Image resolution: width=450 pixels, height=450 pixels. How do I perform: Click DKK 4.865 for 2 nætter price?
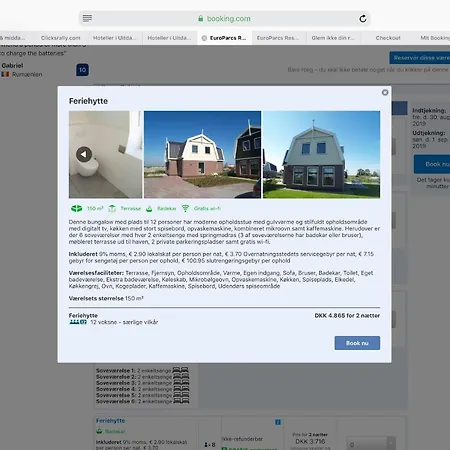point(347,315)
